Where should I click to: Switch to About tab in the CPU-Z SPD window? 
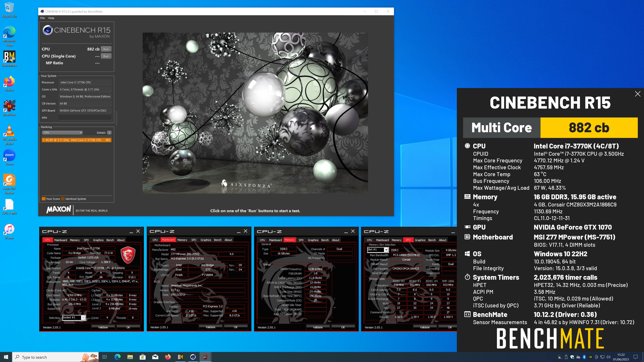[443, 240]
